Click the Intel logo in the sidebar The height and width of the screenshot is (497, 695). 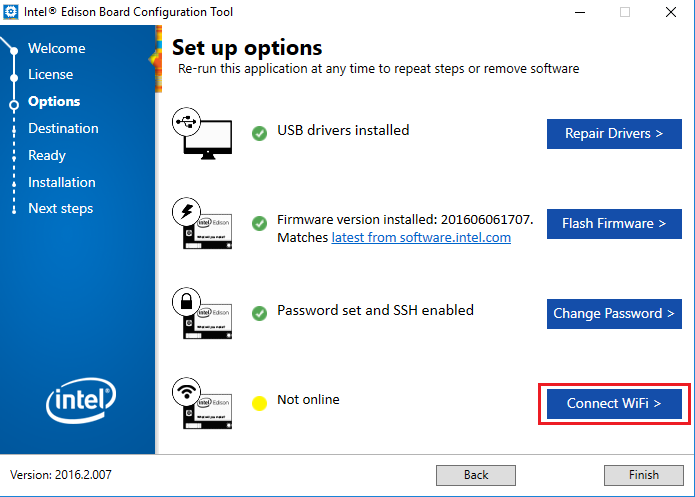tap(81, 400)
